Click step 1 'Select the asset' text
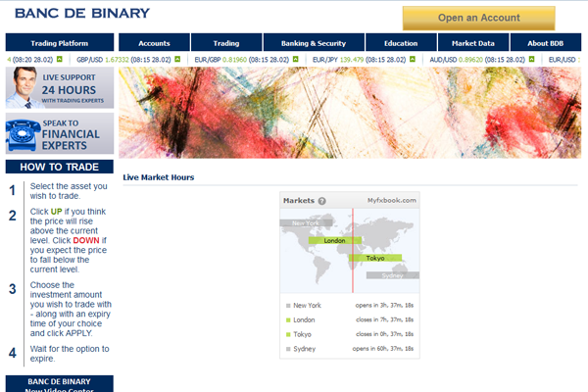This screenshot has width=588, height=392. tap(69, 191)
